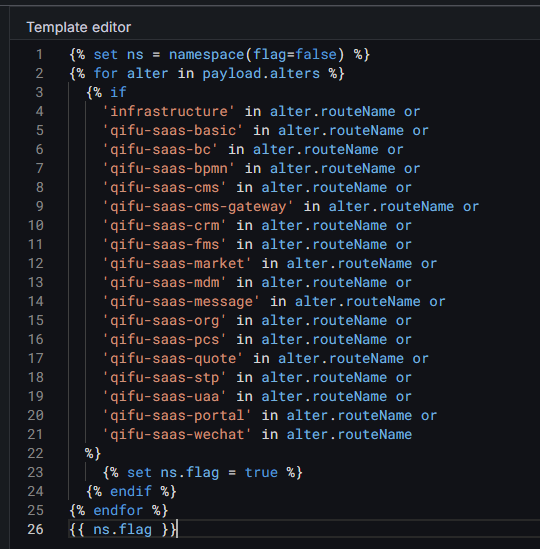The height and width of the screenshot is (549, 540).
Task: Click the 'true' value on line 23
Action: coord(261,472)
